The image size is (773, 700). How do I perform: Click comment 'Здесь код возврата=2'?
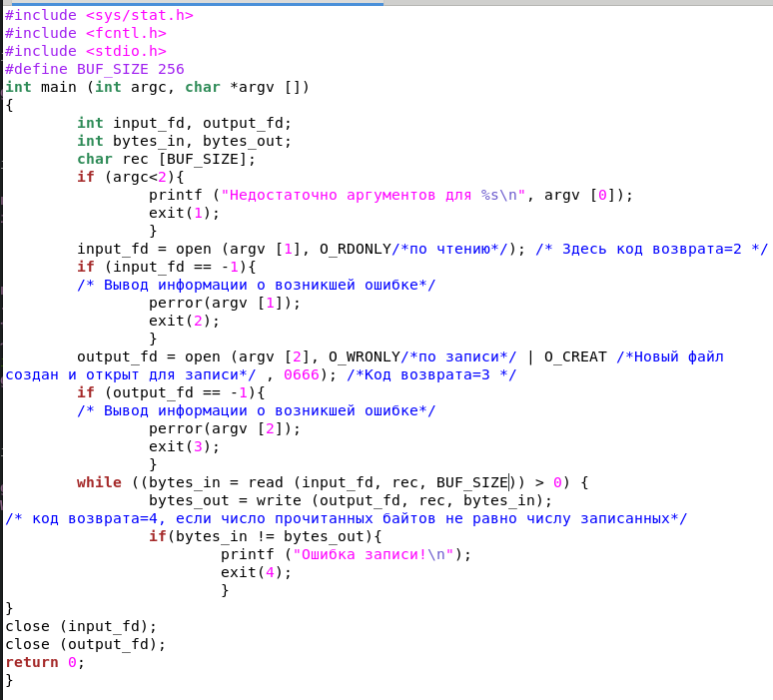652,249
